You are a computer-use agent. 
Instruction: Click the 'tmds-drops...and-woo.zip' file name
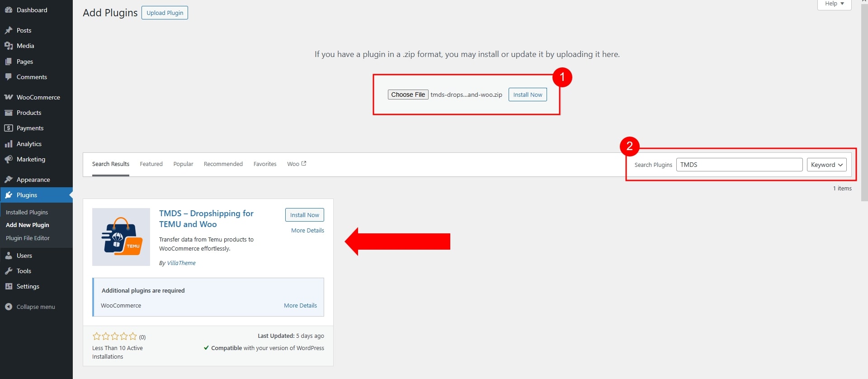click(466, 95)
